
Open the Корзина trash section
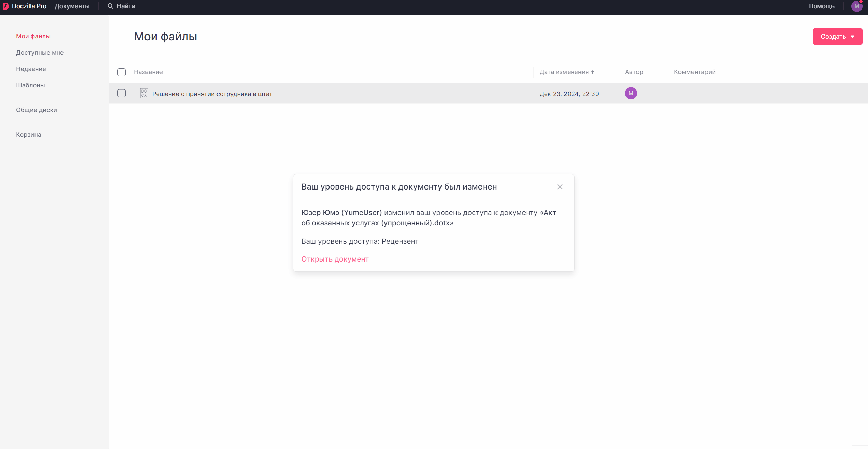(28, 135)
